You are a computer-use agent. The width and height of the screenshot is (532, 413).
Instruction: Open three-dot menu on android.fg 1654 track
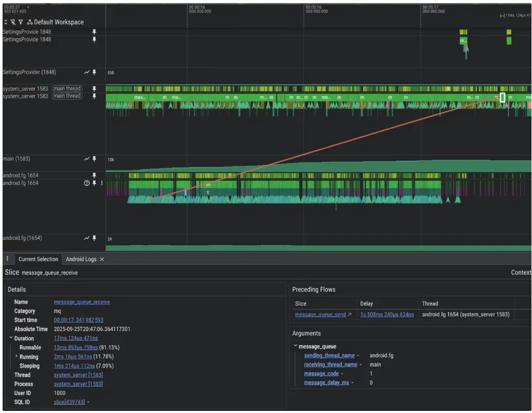102,183
